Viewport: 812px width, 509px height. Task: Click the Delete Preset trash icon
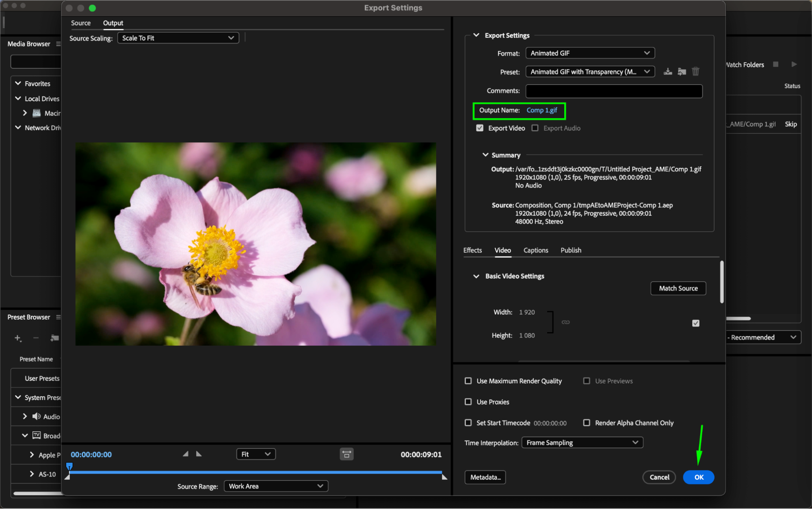point(695,72)
